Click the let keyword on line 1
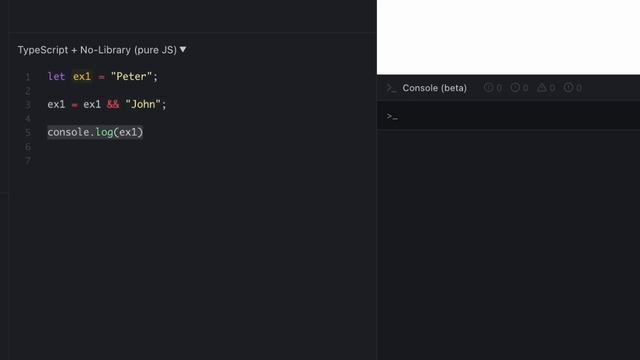The height and width of the screenshot is (360, 640). click(x=56, y=76)
